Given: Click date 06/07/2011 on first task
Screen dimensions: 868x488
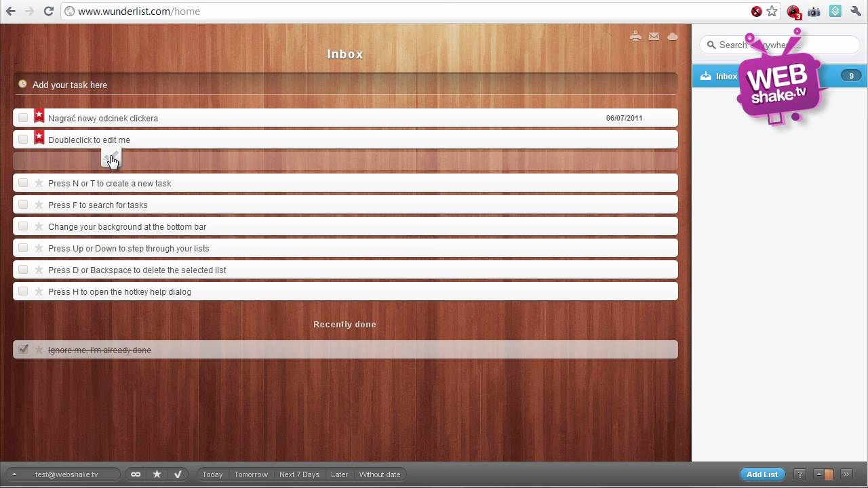Looking at the screenshot, I should [624, 118].
